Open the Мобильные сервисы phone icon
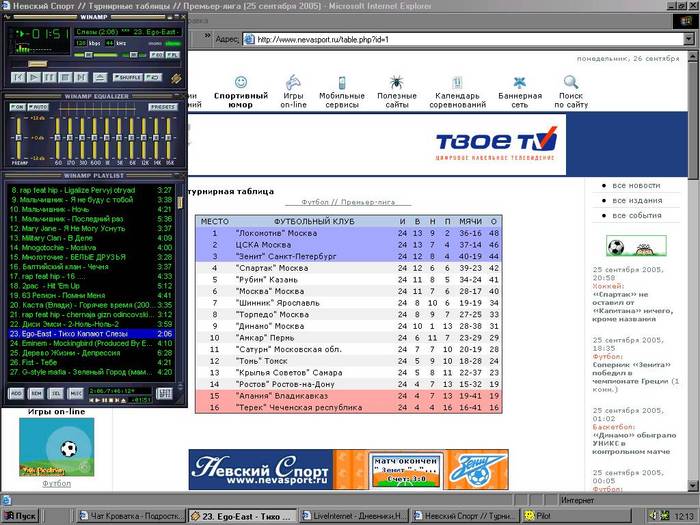 point(342,83)
